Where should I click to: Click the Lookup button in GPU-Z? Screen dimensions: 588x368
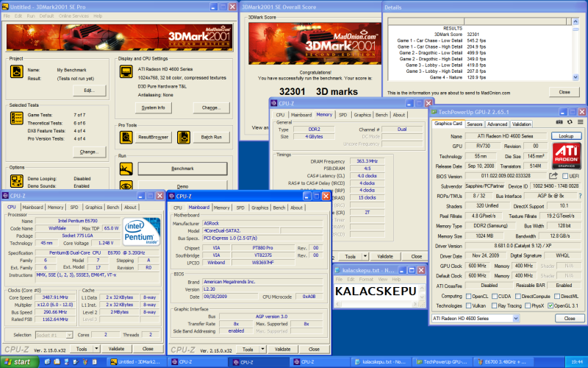(566, 136)
